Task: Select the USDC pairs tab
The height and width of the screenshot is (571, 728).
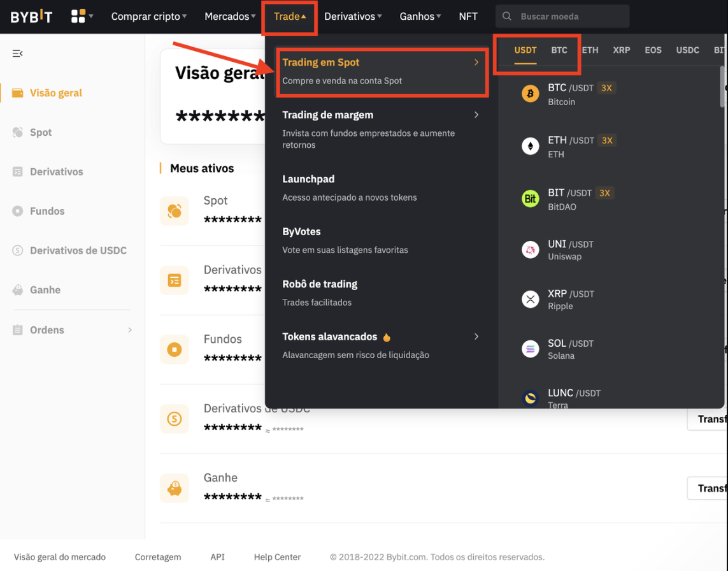Action: pos(687,50)
